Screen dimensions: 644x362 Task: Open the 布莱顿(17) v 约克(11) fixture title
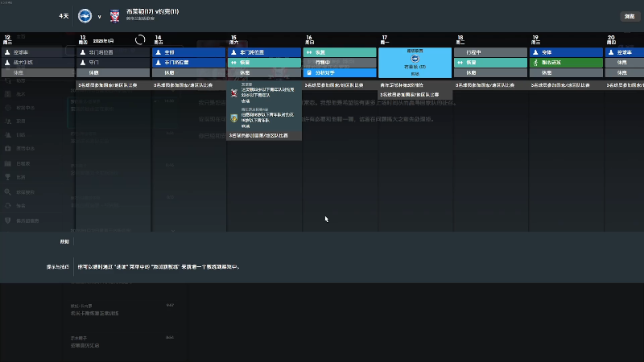point(152,11)
